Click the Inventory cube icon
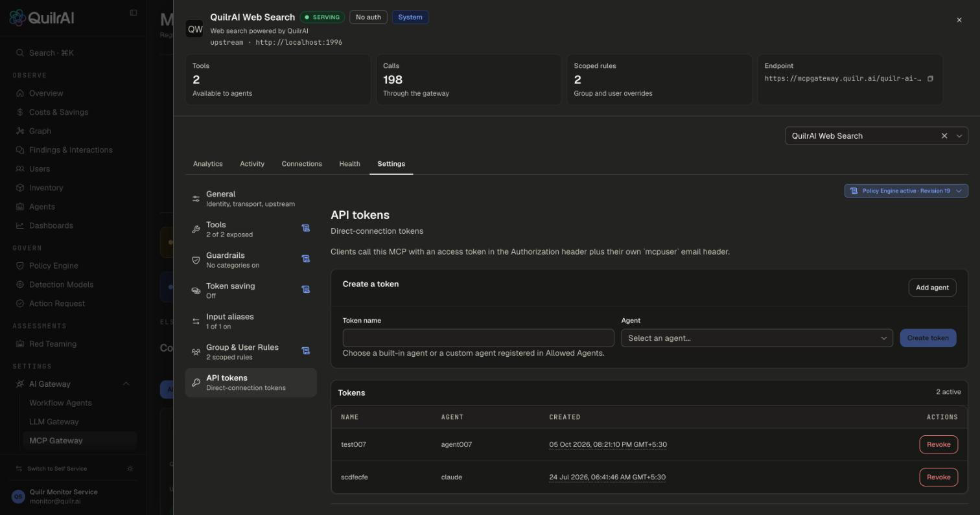Viewport: 980px width, 515px height. (20, 188)
